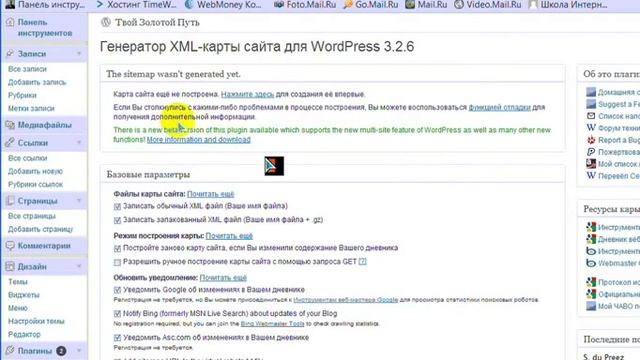Screen dimensions: 640x360
Task: Open Рубрики submenu item
Action: pos(22,95)
